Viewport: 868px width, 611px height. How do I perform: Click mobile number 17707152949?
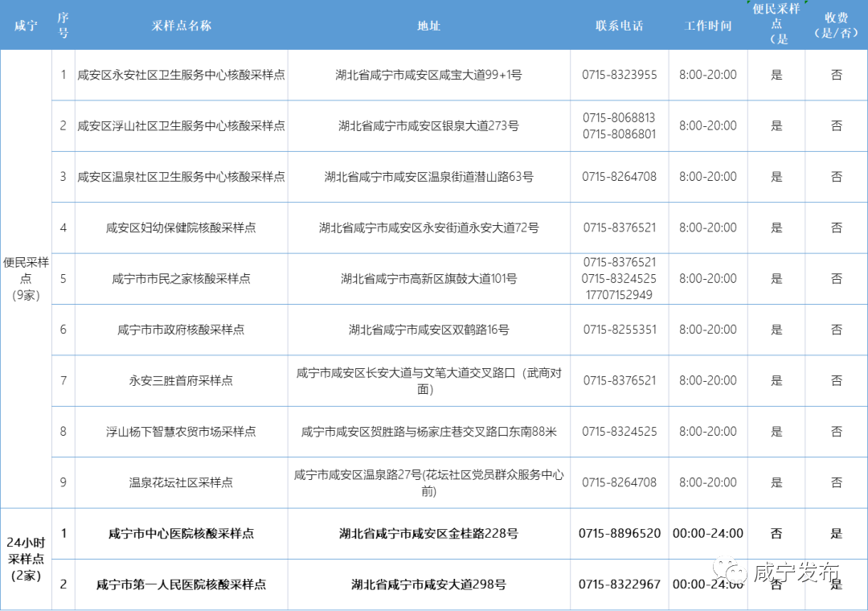pyautogui.click(x=619, y=294)
